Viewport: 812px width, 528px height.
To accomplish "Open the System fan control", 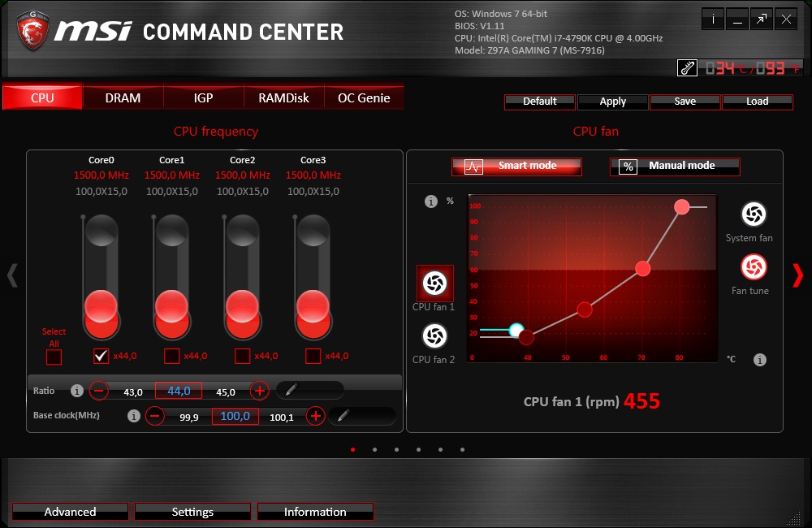I will tap(754, 214).
